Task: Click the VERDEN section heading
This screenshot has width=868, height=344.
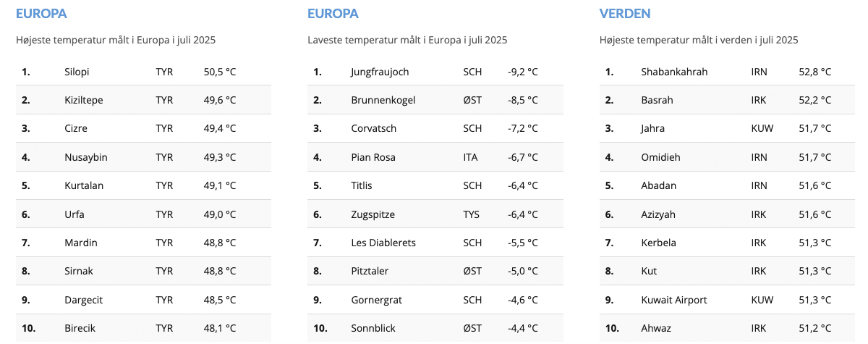Action: (625, 14)
